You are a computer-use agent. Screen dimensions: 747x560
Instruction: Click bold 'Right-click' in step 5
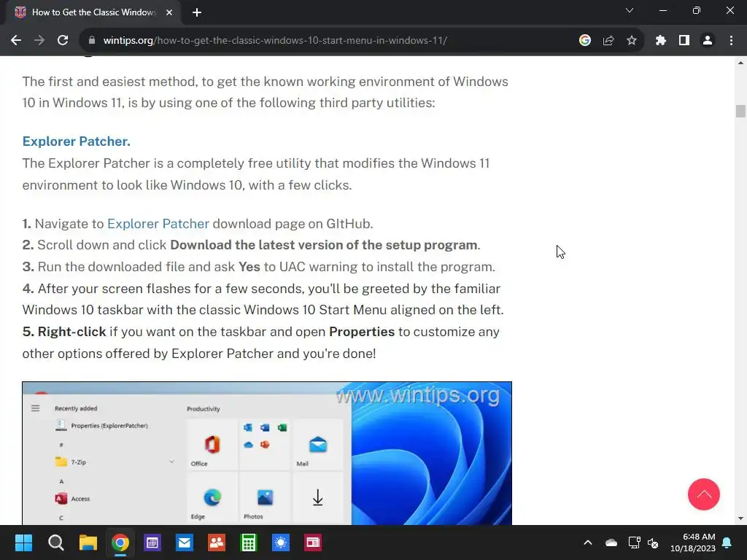(x=71, y=332)
